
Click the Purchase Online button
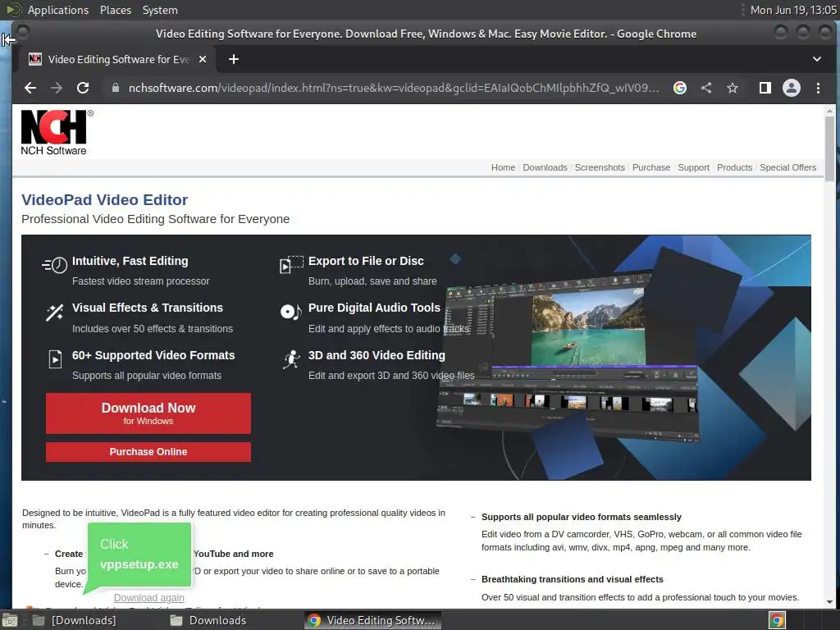pyautogui.click(x=148, y=452)
